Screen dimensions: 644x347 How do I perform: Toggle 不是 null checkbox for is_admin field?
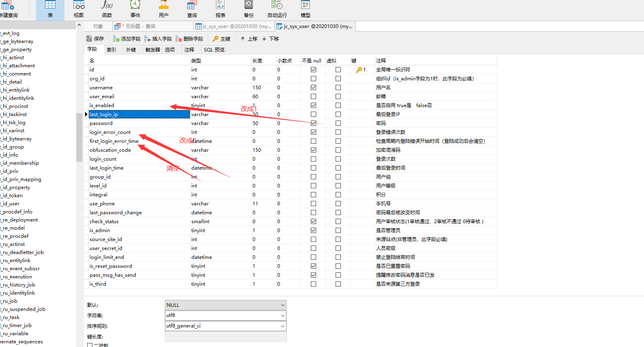313,231
